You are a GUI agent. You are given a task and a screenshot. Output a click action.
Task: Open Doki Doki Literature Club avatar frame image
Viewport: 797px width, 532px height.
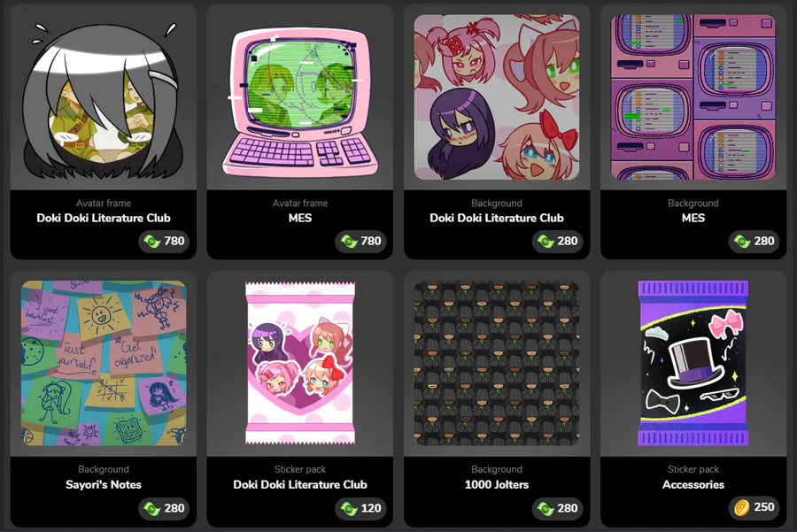104,97
